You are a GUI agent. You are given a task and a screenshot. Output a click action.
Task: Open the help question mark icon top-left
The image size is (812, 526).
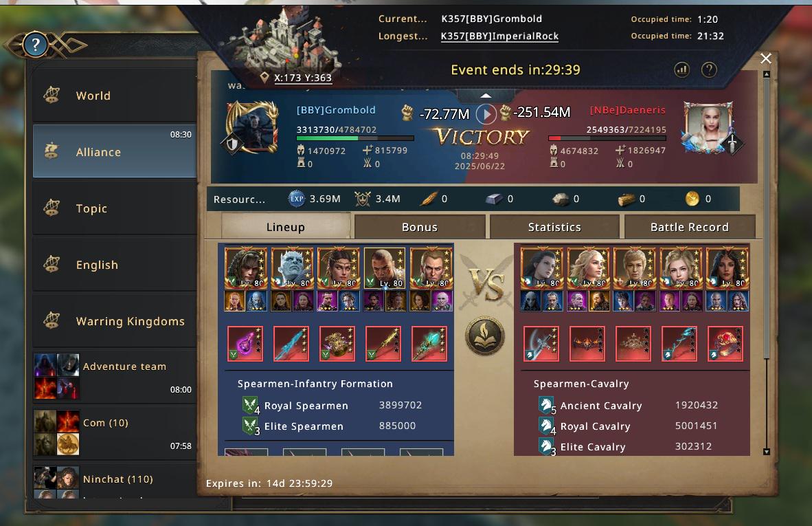[35, 45]
